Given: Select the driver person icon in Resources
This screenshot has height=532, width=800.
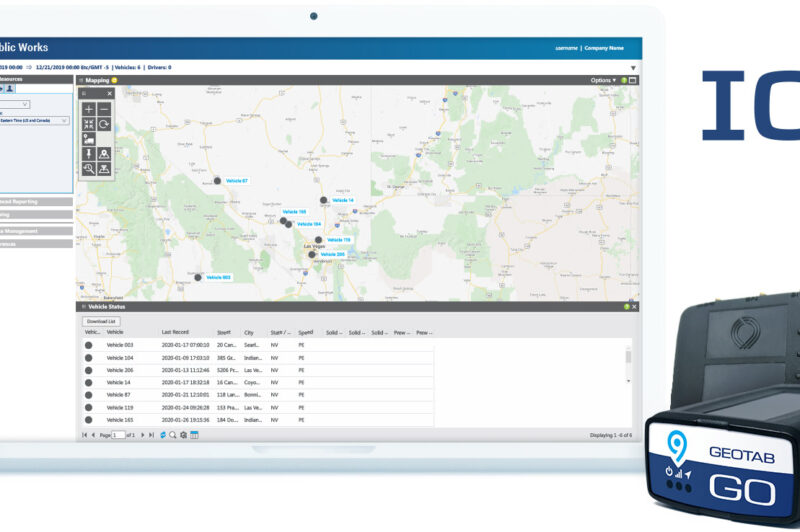Looking at the screenshot, I should click(9, 89).
